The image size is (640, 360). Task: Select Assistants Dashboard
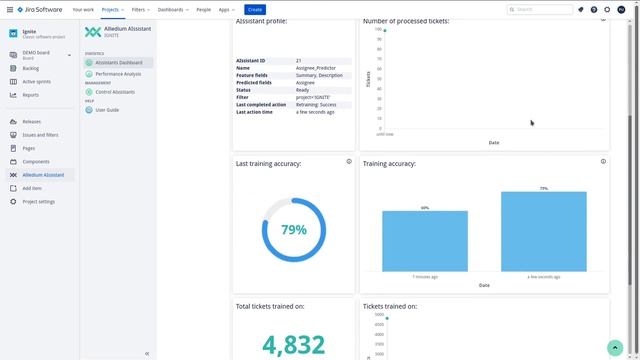pyautogui.click(x=118, y=62)
